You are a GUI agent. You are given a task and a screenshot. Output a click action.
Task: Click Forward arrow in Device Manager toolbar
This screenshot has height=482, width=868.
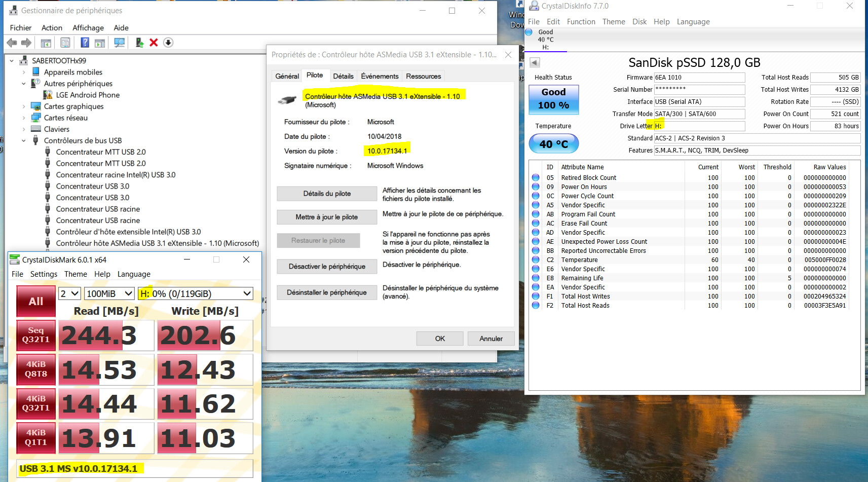point(26,43)
